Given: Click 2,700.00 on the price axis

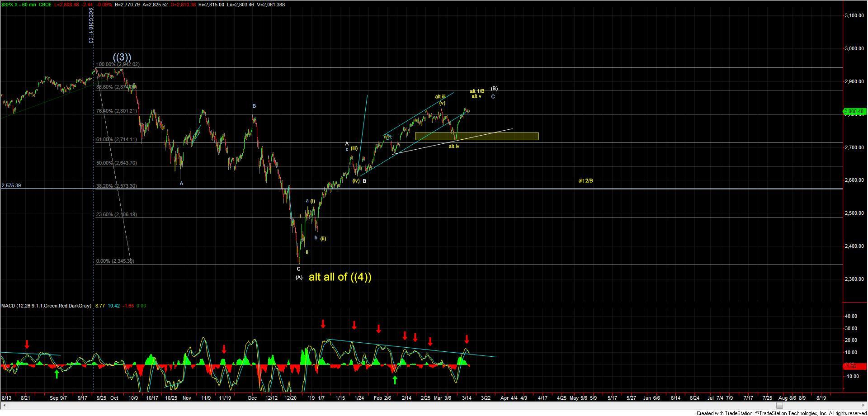Looking at the screenshot, I should (x=854, y=147).
